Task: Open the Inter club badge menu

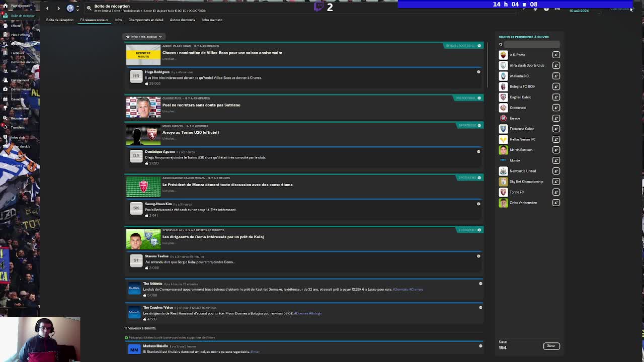Action: 70,8
